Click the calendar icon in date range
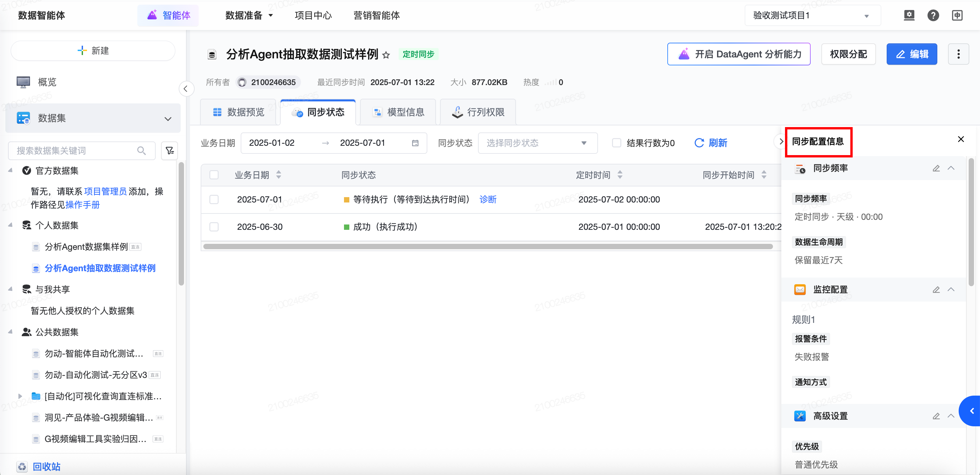The image size is (980, 475). (x=415, y=143)
